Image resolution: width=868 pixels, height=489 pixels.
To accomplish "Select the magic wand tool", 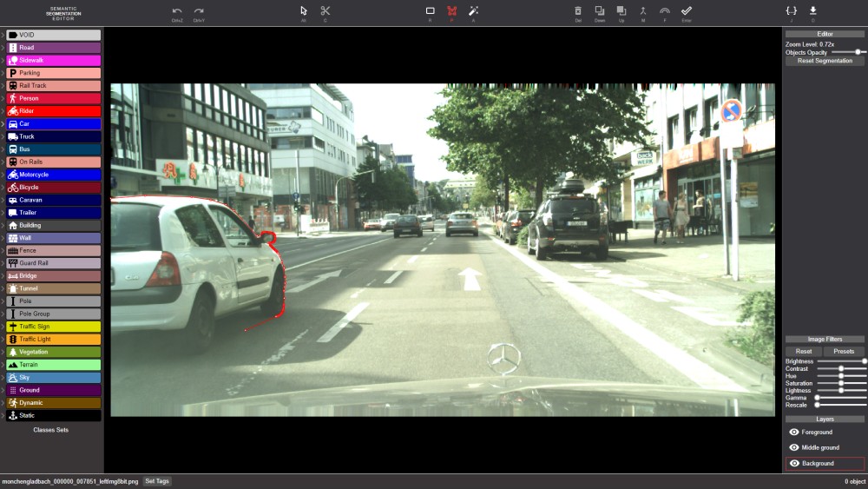I will pyautogui.click(x=474, y=10).
